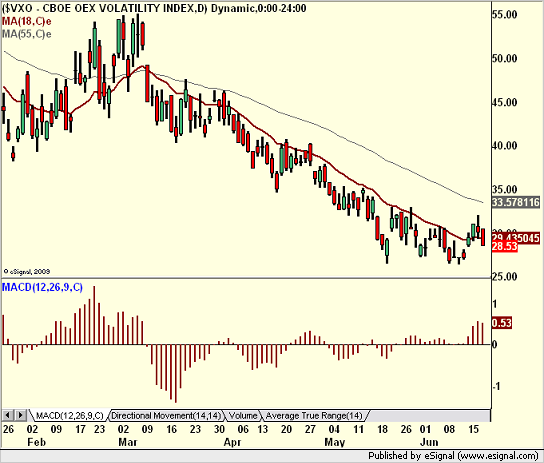Click the MA(18,C)e study label

point(27,22)
